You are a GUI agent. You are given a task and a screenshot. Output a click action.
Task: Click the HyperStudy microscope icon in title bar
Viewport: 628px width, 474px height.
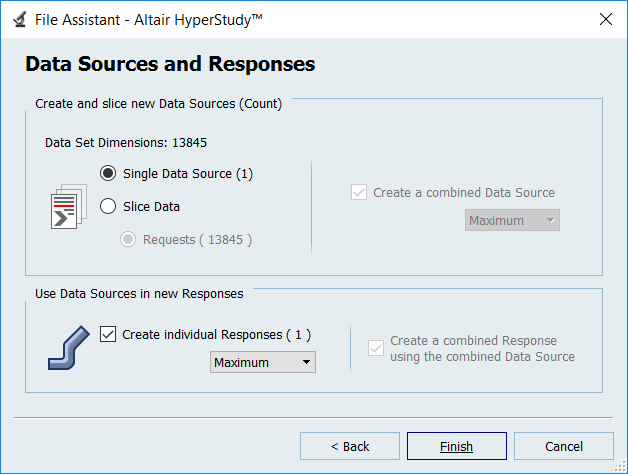click(x=18, y=19)
